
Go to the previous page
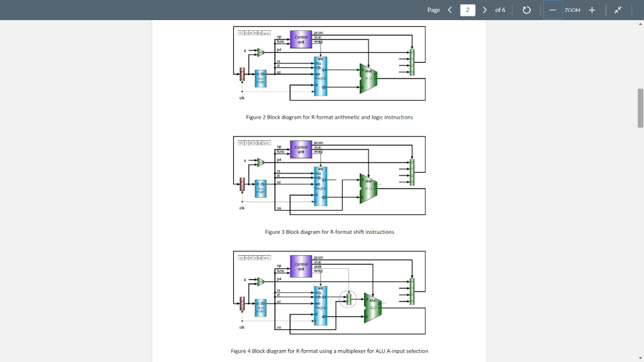[x=448, y=9]
